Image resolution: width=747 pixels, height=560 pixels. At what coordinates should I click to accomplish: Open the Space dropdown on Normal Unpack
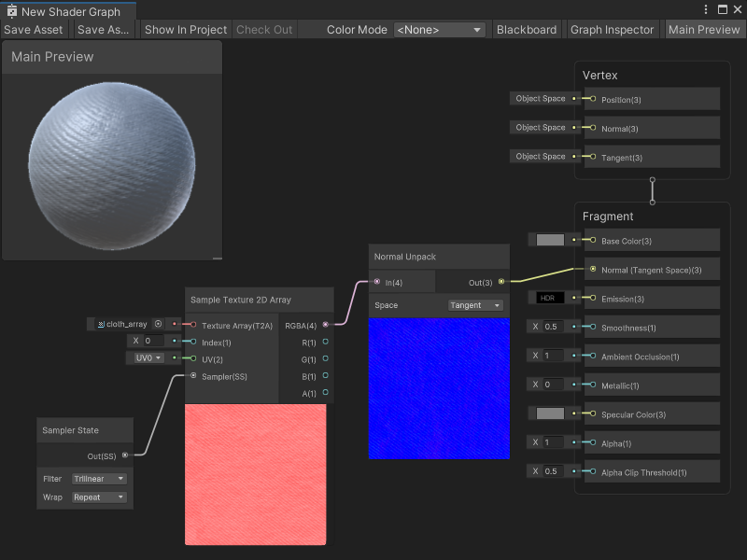click(474, 305)
